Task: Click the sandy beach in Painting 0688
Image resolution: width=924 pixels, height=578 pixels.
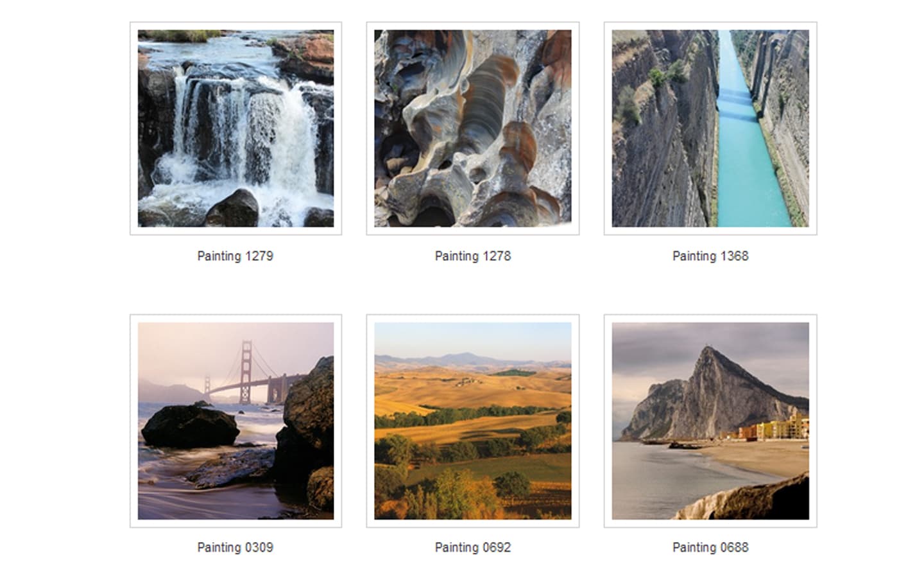Action: [x=760, y=457]
